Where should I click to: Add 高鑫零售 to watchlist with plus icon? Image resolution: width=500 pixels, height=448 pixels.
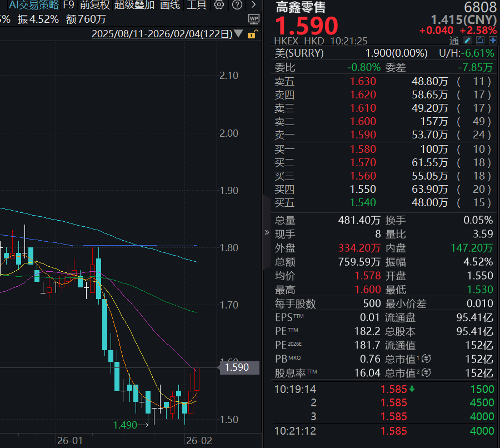tap(492, 41)
